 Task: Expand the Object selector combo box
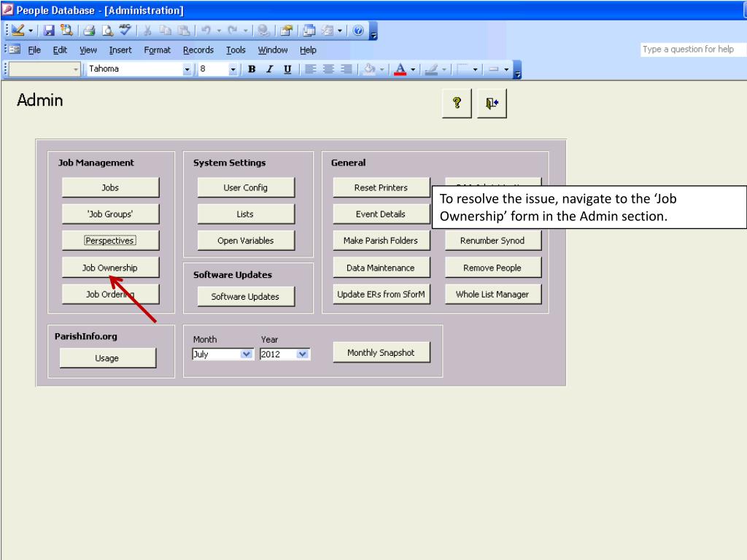pyautogui.click(x=75, y=69)
